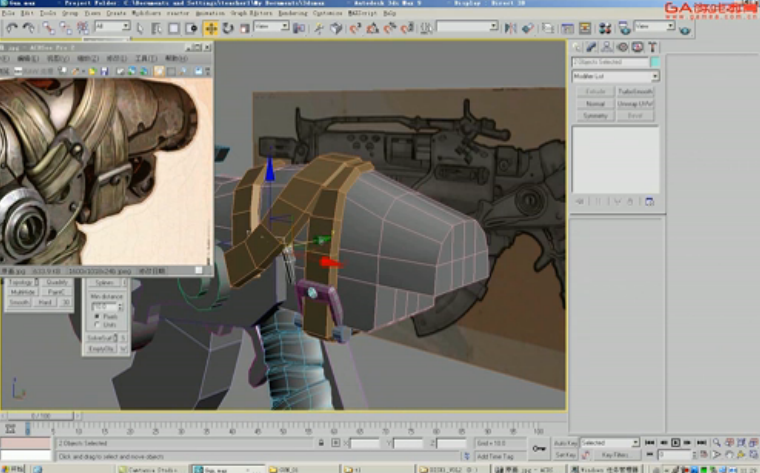Select the Units radio button
The height and width of the screenshot is (473, 760).
click(97, 324)
